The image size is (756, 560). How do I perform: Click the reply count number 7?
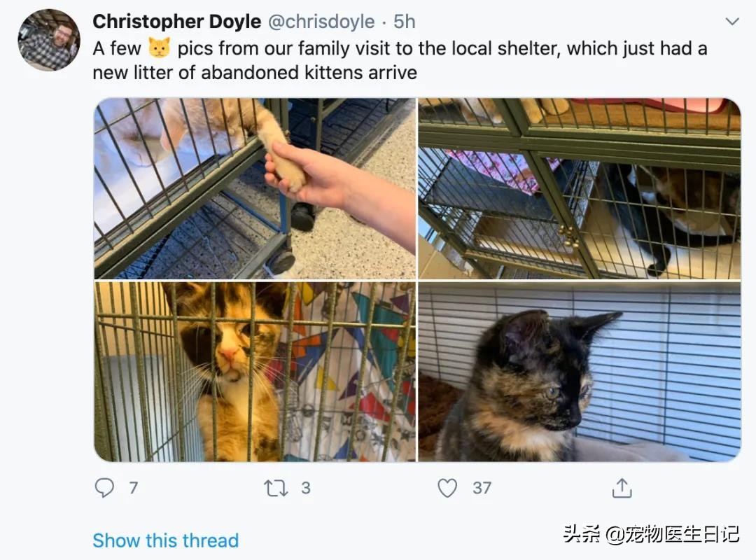click(x=134, y=488)
